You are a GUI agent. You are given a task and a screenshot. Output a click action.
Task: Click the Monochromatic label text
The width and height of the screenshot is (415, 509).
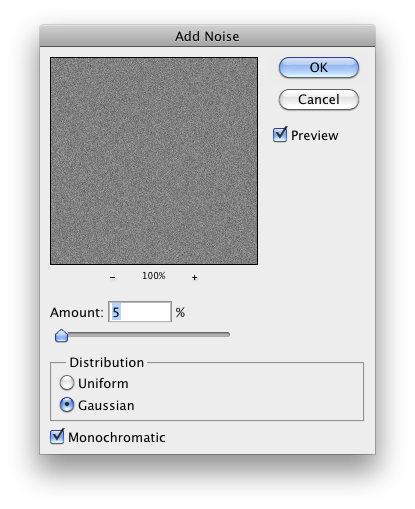tap(117, 437)
